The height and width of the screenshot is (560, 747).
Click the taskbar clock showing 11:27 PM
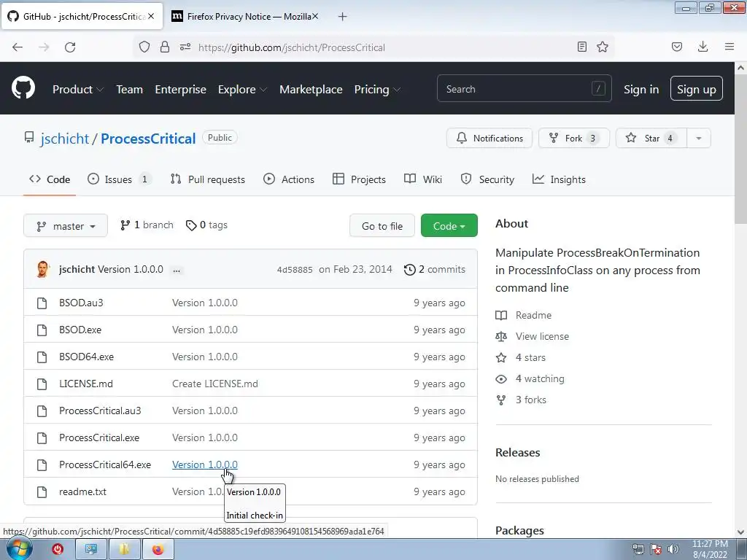click(710, 549)
